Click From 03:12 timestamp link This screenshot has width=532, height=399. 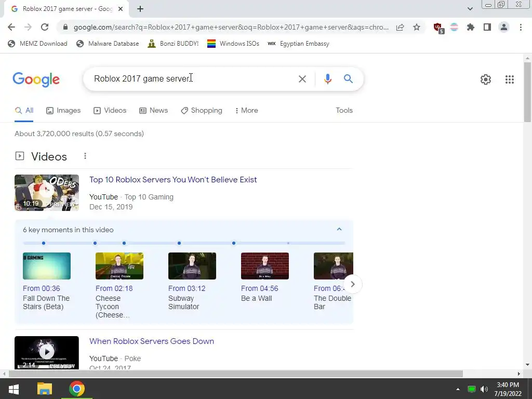(187, 288)
